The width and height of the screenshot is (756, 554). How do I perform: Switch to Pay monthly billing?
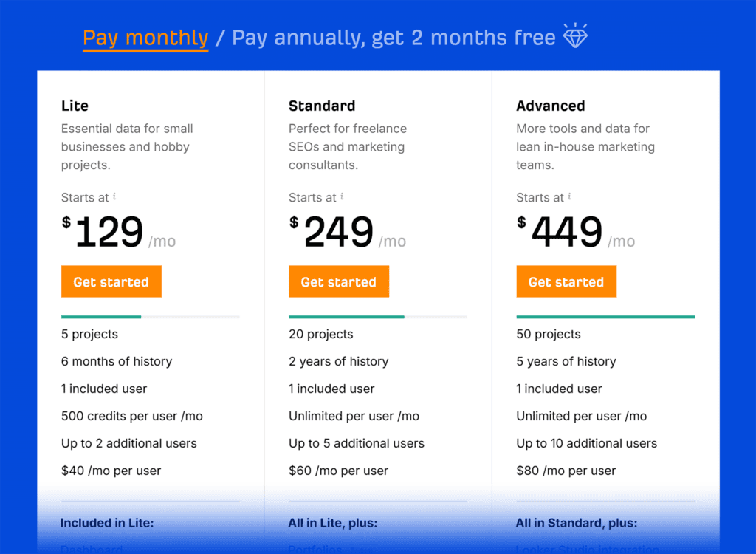[x=145, y=38]
